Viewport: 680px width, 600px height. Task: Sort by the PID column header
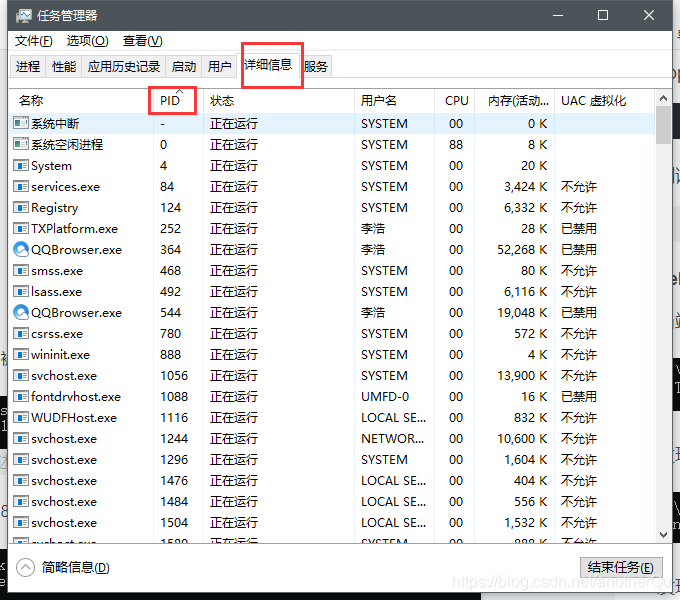(178, 101)
